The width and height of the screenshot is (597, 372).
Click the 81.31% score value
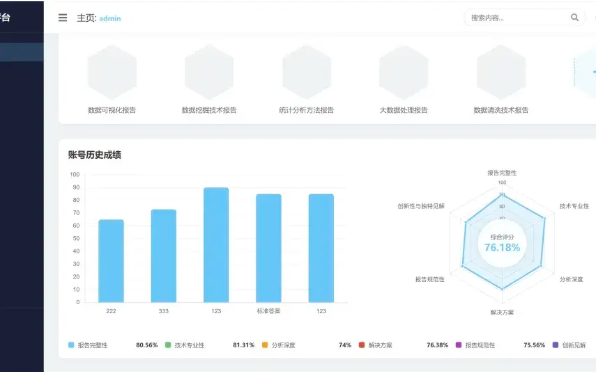coord(244,345)
